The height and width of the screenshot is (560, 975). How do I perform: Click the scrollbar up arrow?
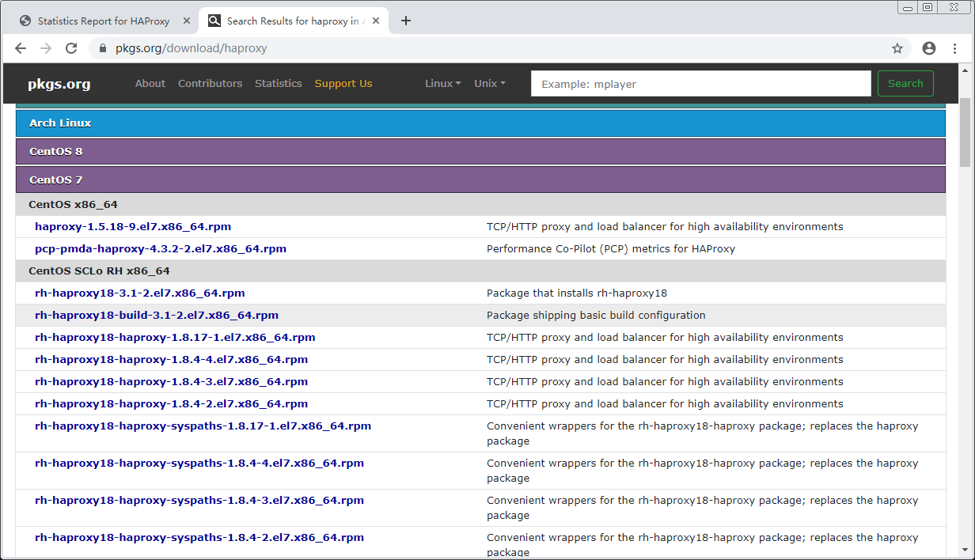coord(965,70)
